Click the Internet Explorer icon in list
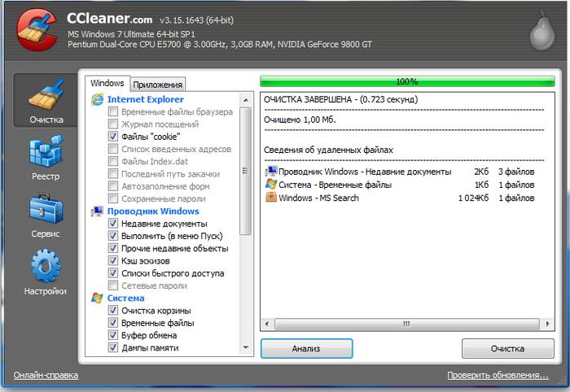570x392 pixels. coord(98,99)
